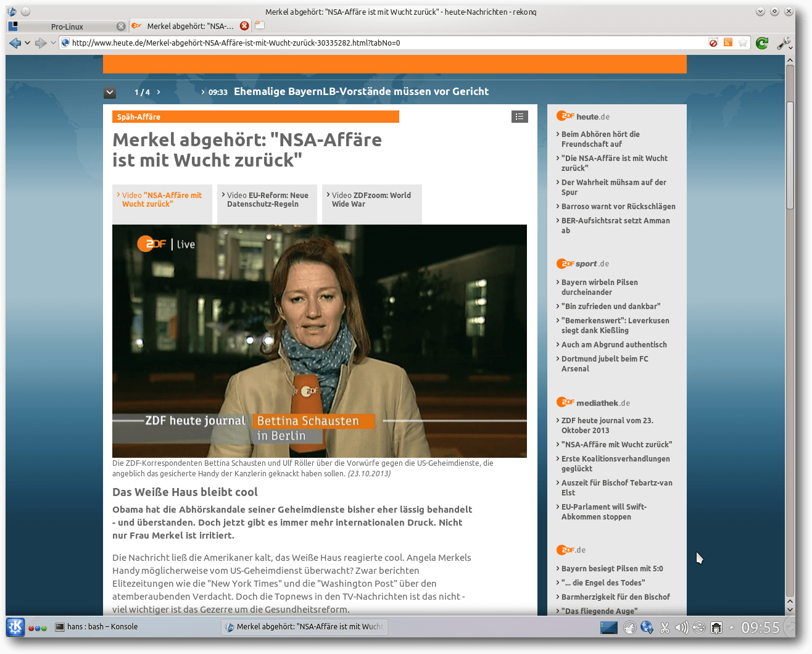Click the scrollbar down arrow at the bottom
Screen dimensions: 812x654
(x=790, y=610)
